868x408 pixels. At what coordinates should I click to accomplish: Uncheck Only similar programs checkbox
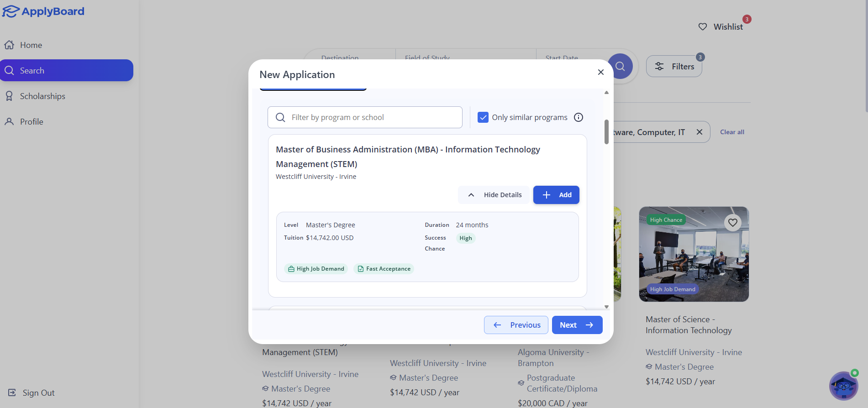pos(483,117)
